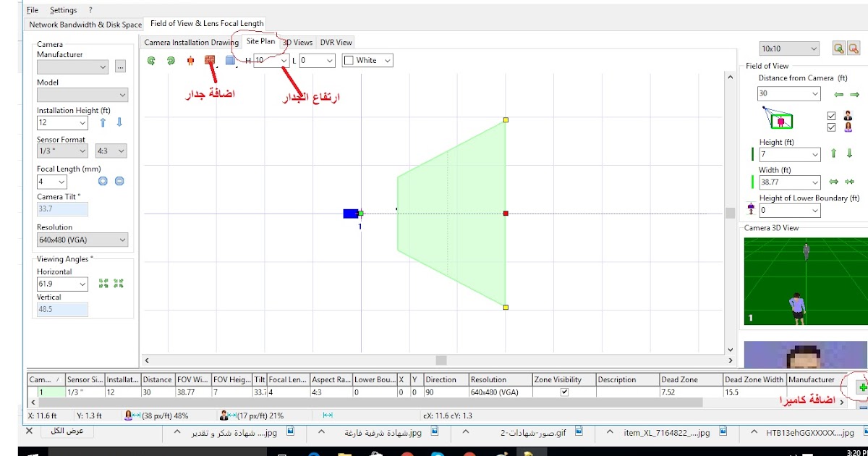Raise installation height with up arrow
The image size is (868, 456).
(x=103, y=122)
